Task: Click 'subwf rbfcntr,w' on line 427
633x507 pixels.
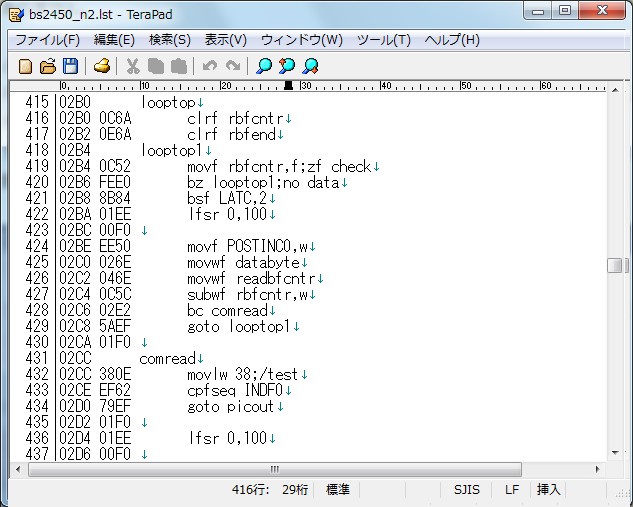Action: click(247, 294)
